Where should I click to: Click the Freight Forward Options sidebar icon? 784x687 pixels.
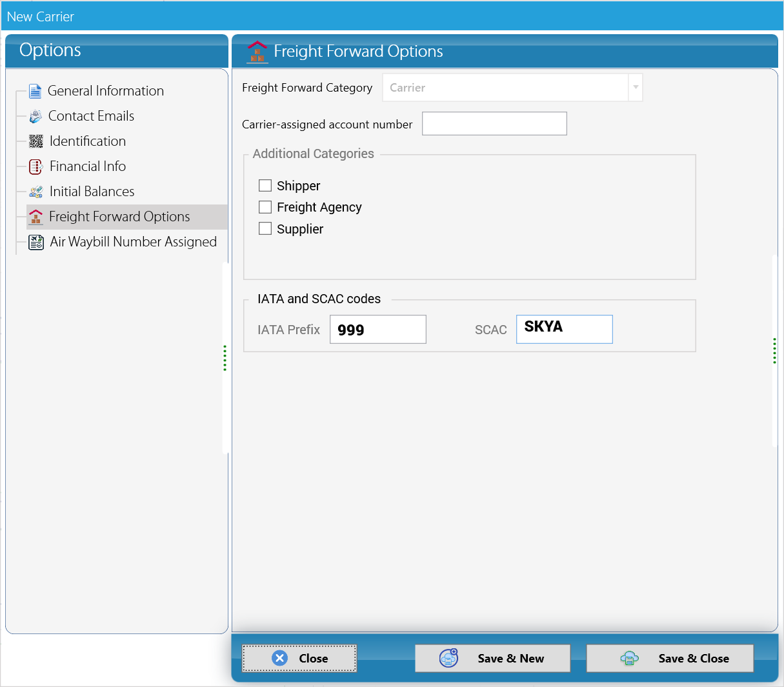point(36,217)
